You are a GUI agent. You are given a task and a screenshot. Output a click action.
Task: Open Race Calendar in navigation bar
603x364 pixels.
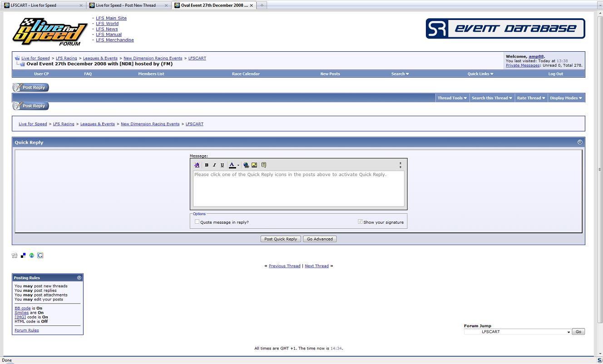pos(246,74)
